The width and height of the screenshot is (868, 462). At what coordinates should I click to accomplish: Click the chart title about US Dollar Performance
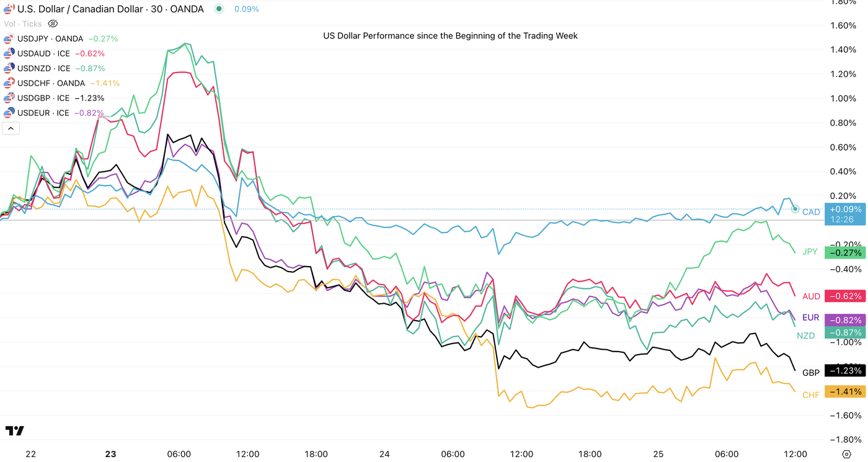pos(450,36)
